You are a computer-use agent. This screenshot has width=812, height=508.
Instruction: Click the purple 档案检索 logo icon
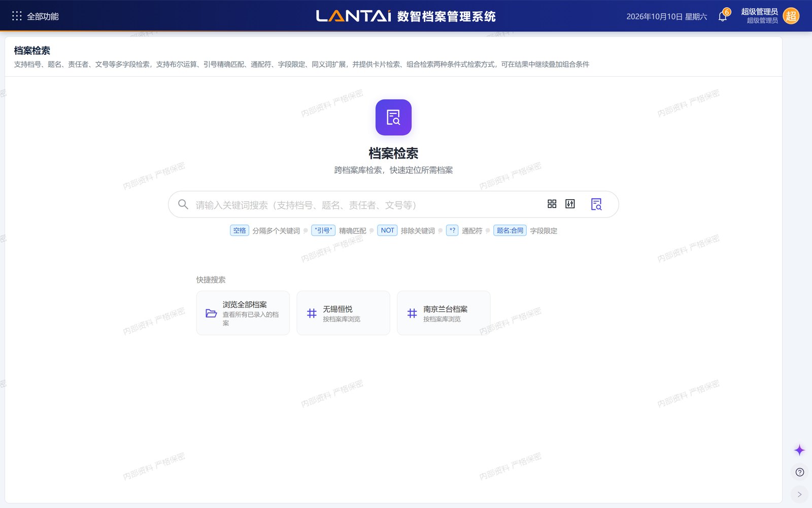(393, 117)
